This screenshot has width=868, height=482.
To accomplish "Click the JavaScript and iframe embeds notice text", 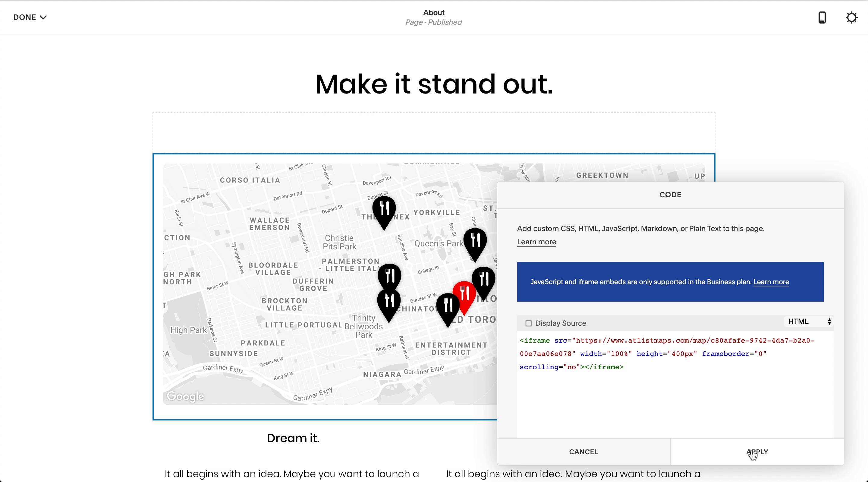I will pos(641,282).
